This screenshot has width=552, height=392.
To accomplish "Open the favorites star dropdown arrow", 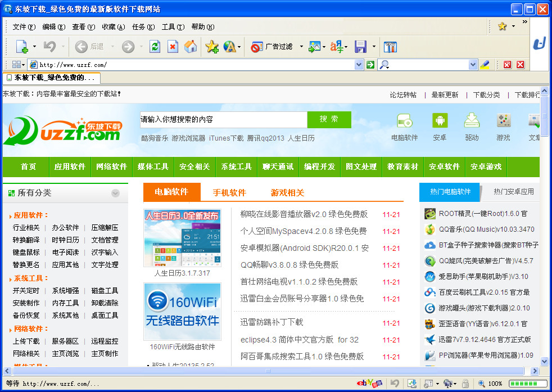I will (513, 26).
